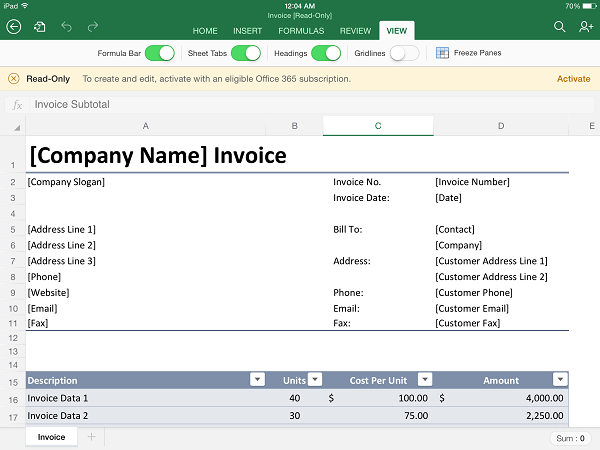Open the file save options icon
Screen dimensions: 600x450
(x=40, y=27)
